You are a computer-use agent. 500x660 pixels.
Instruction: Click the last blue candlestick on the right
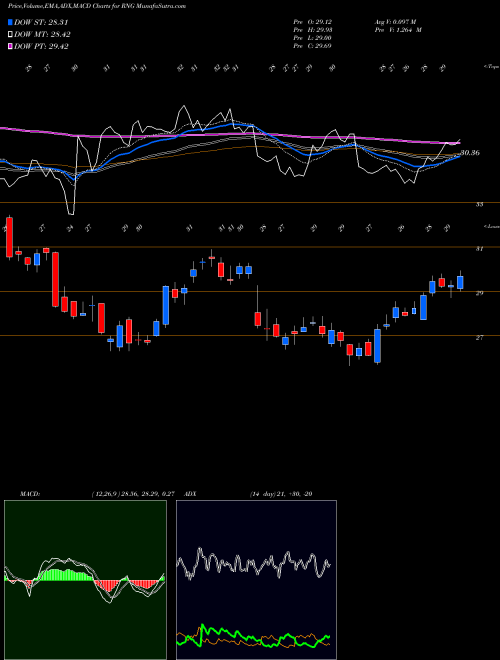(460, 282)
